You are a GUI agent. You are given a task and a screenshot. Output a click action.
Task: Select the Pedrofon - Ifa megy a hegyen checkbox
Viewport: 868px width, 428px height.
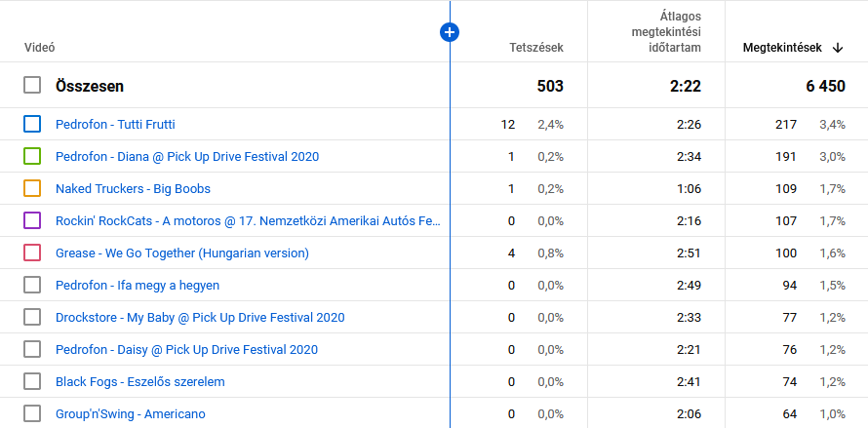32,285
